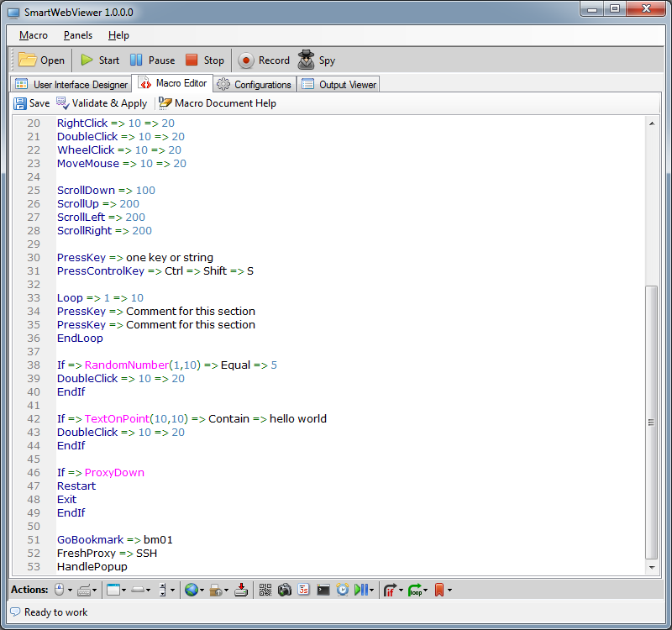Viewport: 672px width, 630px height.
Task: Open Macro Document Help
Action: coord(217,103)
